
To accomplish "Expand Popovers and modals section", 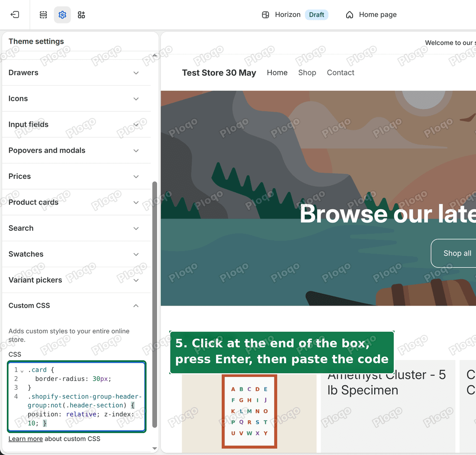I will tap(77, 150).
